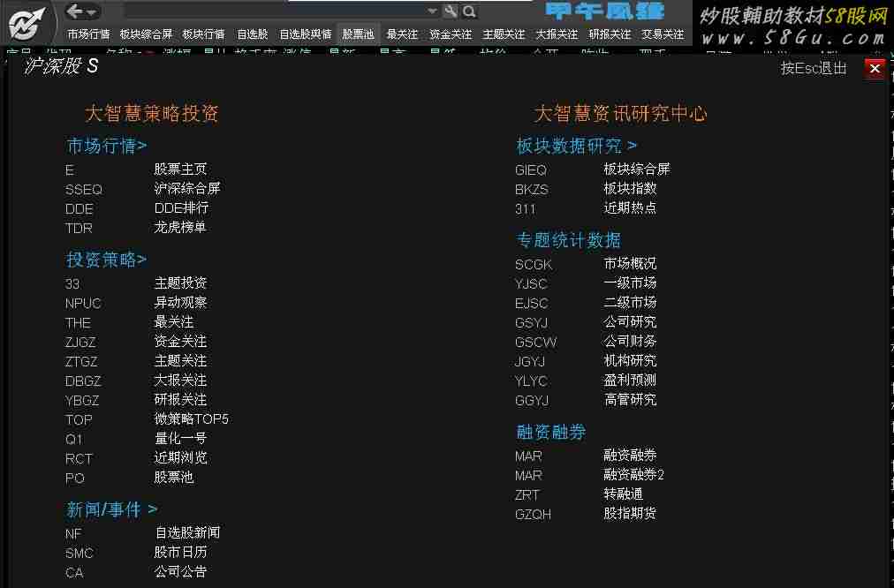Select the 主题投资 entry
Screen dimensions: 894x588
click(x=180, y=283)
